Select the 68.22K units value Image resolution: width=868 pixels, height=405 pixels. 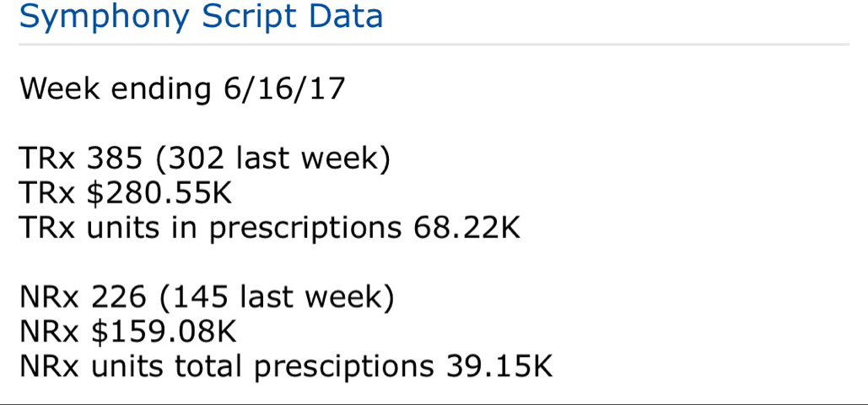[466, 228]
